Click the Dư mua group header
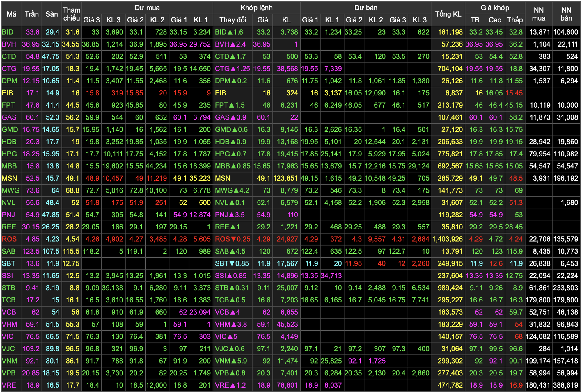The width and height of the screenshot is (582, 392). (147, 8)
